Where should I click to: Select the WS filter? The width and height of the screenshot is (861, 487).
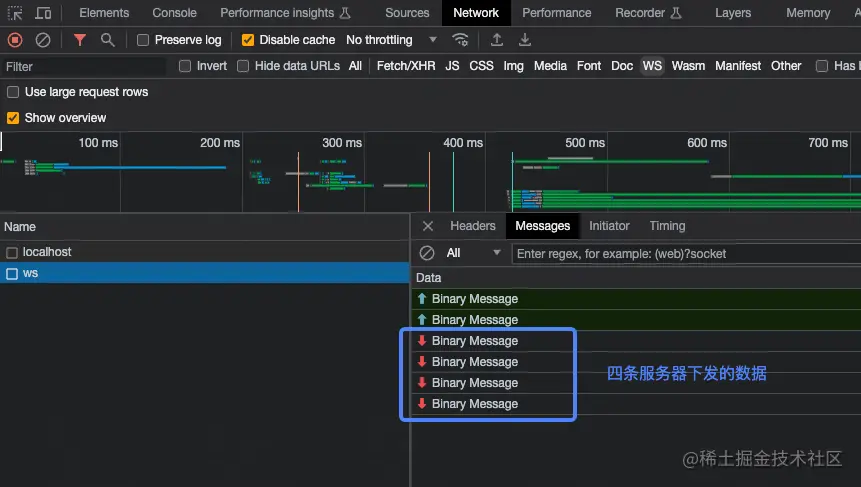652,66
